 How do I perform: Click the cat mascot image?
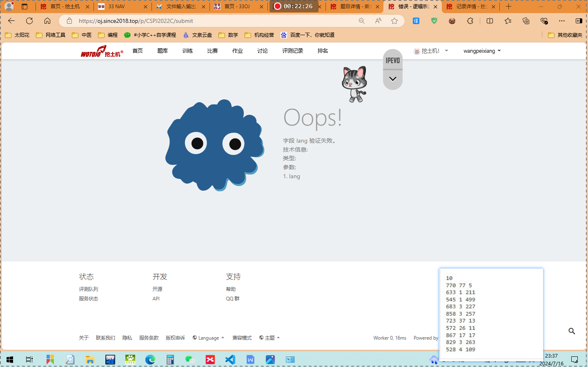[354, 84]
